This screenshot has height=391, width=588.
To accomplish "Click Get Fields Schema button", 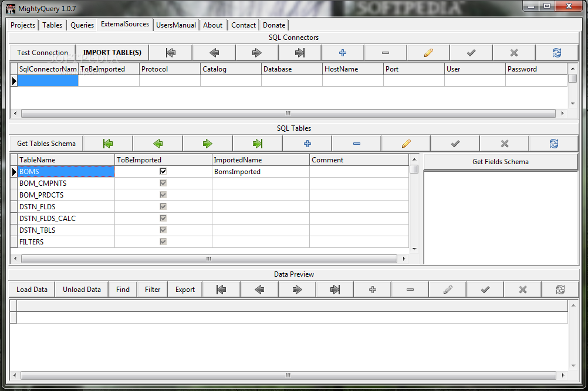I will pos(501,162).
